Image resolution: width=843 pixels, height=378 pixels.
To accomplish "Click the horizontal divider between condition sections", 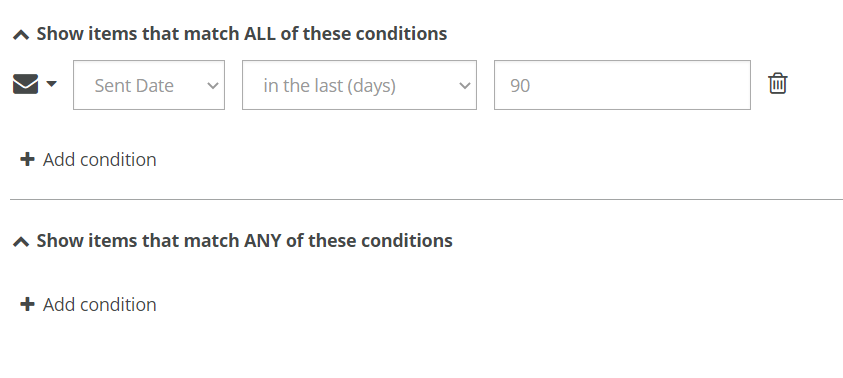I will coord(426,199).
